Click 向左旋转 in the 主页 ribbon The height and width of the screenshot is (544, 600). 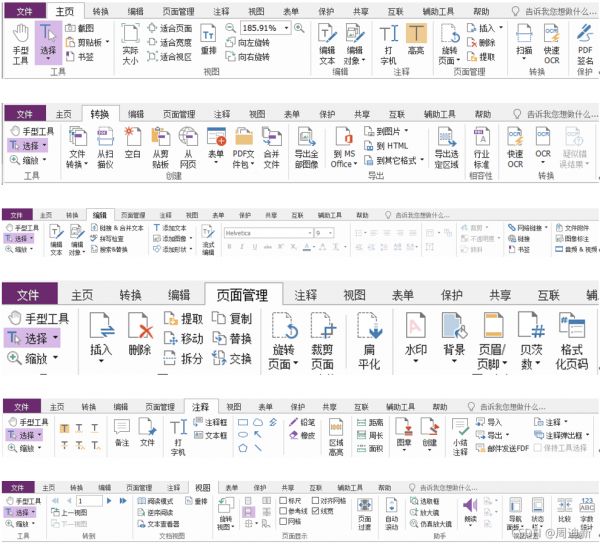coord(248,42)
